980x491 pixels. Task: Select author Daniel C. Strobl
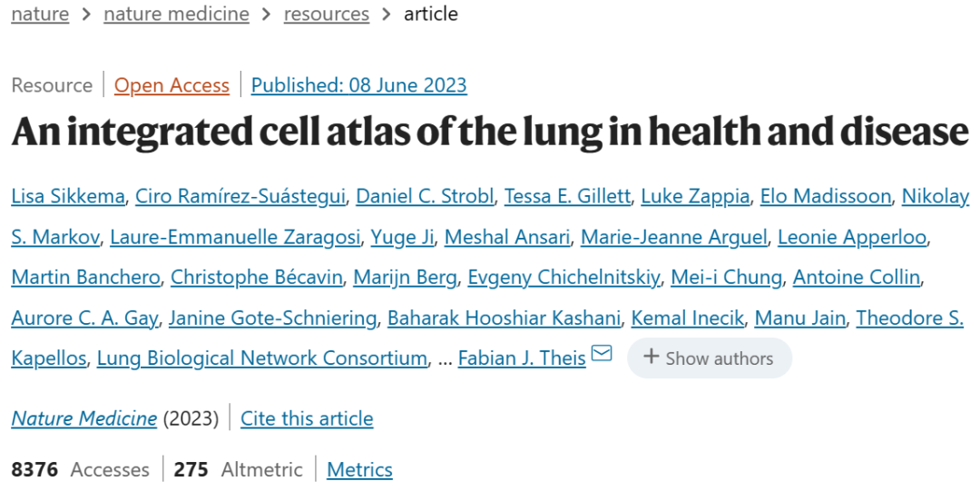424,196
